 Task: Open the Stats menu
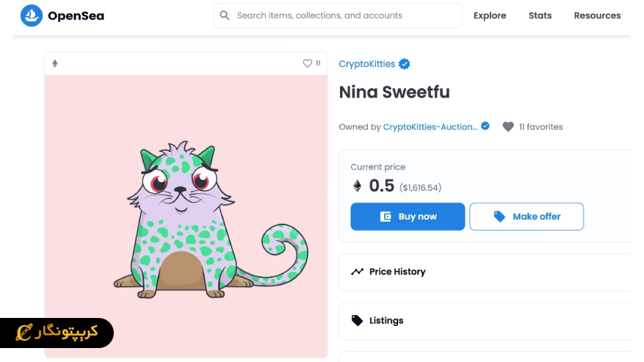[540, 15]
